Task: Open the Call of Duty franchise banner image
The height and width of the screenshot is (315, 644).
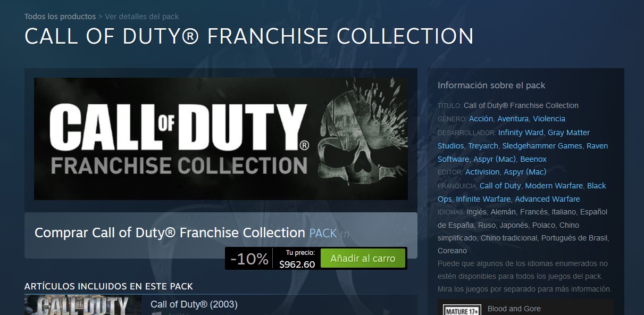Action: tap(221, 139)
